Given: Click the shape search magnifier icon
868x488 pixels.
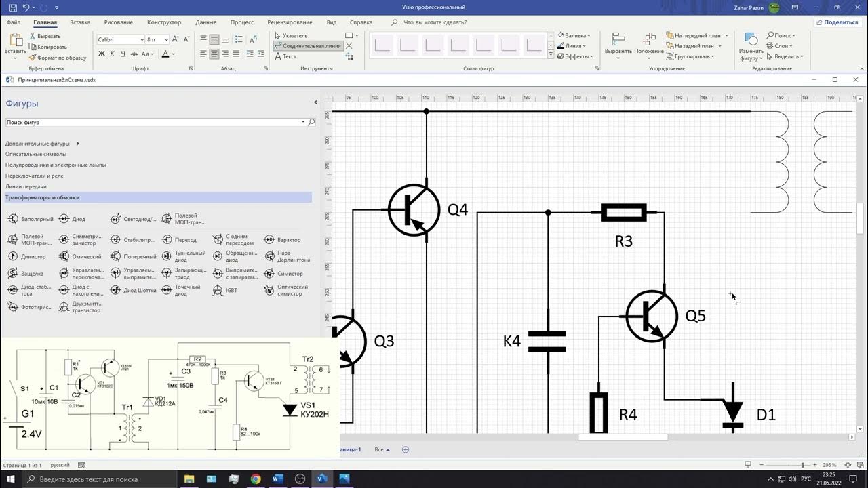Looking at the screenshot, I should [311, 123].
